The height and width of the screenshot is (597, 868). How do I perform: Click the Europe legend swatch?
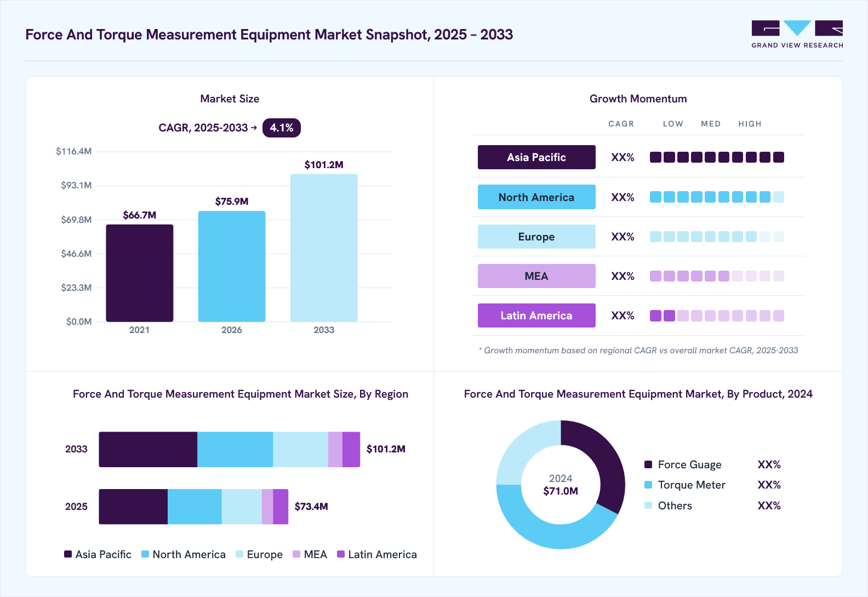(239, 554)
